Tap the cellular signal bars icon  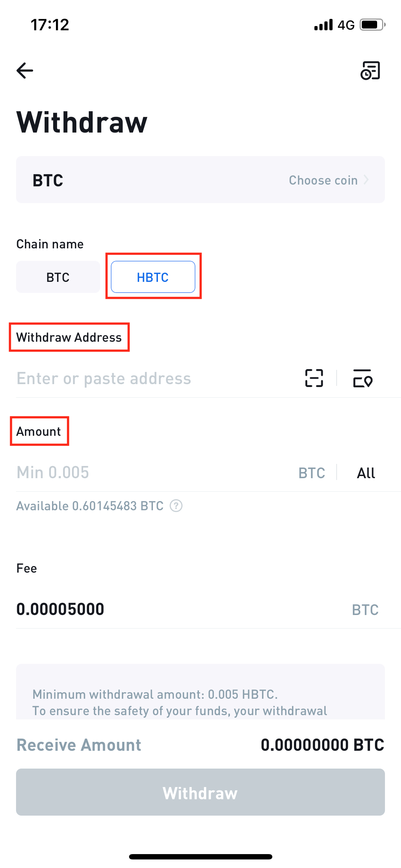coord(323,25)
